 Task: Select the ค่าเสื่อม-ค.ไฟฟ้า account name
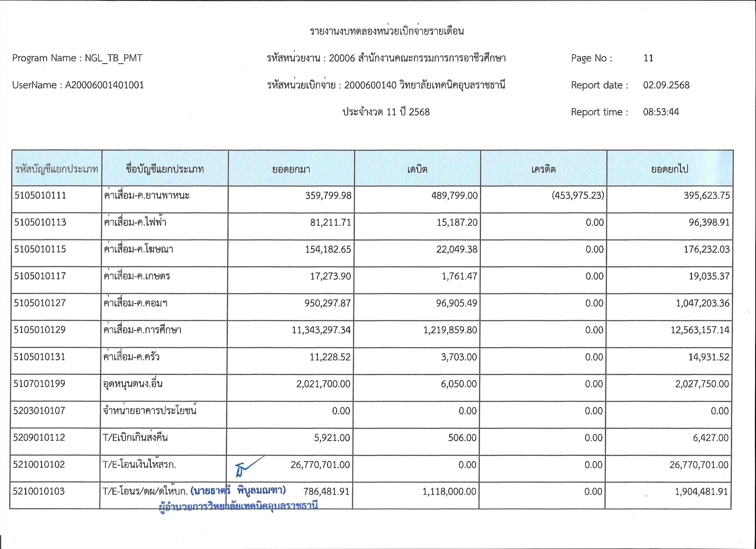click(135, 222)
